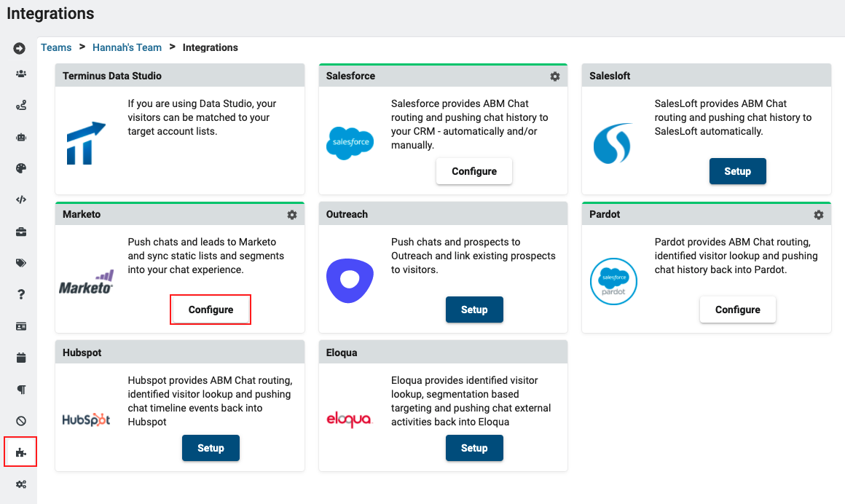Open the chatbot robot icon

pyautogui.click(x=20, y=137)
